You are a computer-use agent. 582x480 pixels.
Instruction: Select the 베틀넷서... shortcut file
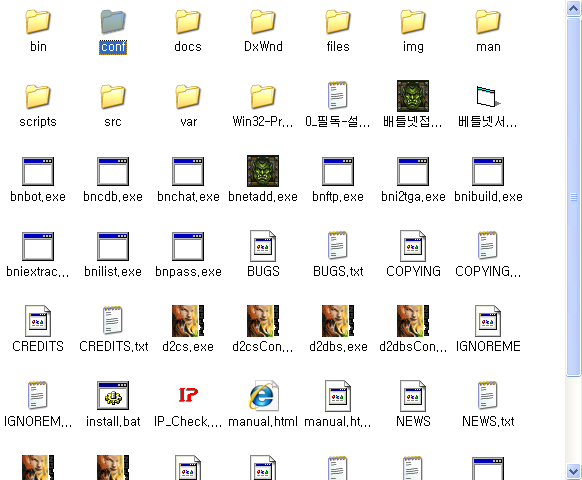488,97
